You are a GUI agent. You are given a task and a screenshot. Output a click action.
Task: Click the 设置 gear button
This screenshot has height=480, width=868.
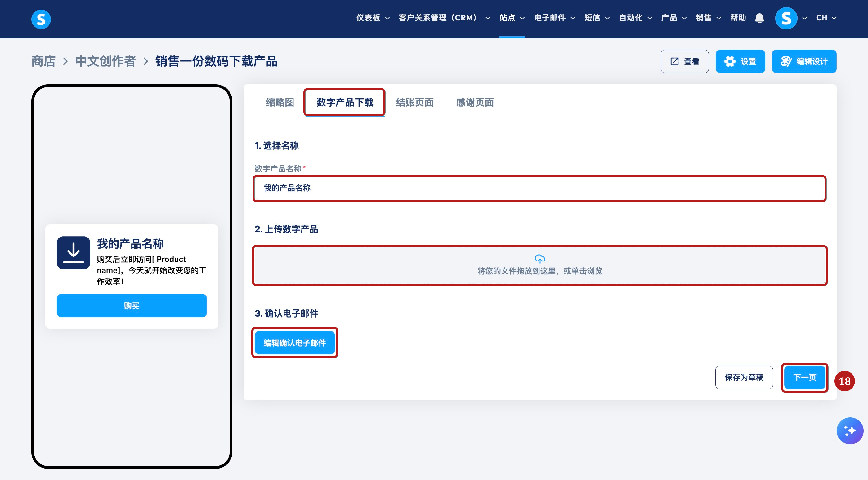[x=740, y=61]
